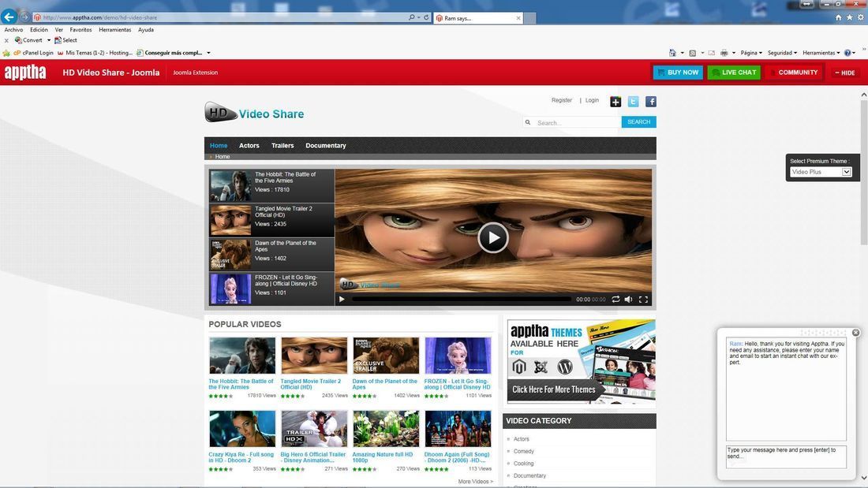Open the Amazing Nature full HD thumbnail
868x488 pixels.
tap(386, 429)
